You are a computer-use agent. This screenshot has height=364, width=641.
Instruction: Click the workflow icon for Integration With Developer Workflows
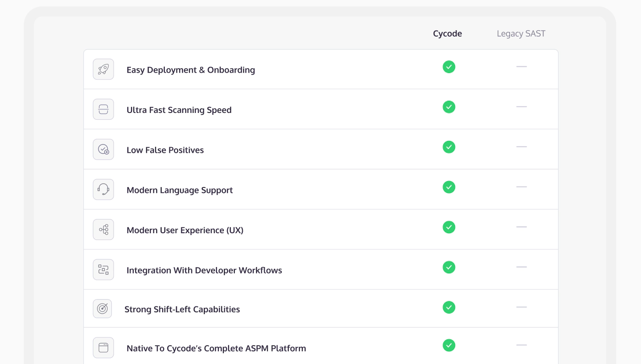pos(103,270)
